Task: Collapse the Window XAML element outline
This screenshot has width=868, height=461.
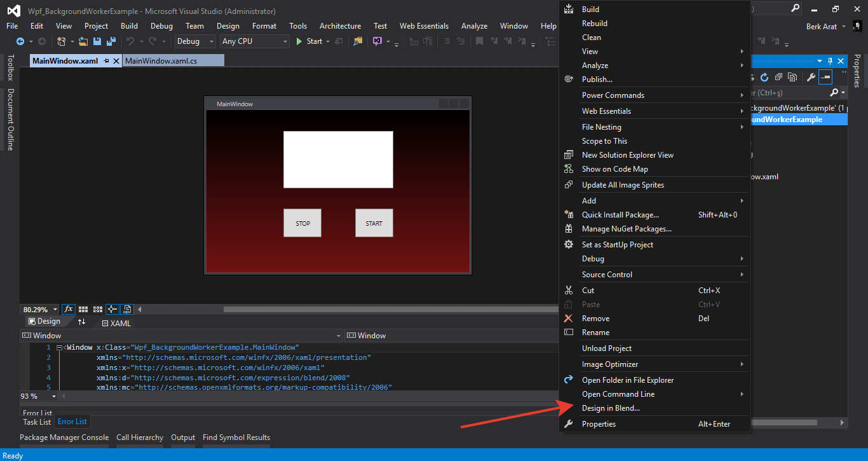Action: point(59,348)
